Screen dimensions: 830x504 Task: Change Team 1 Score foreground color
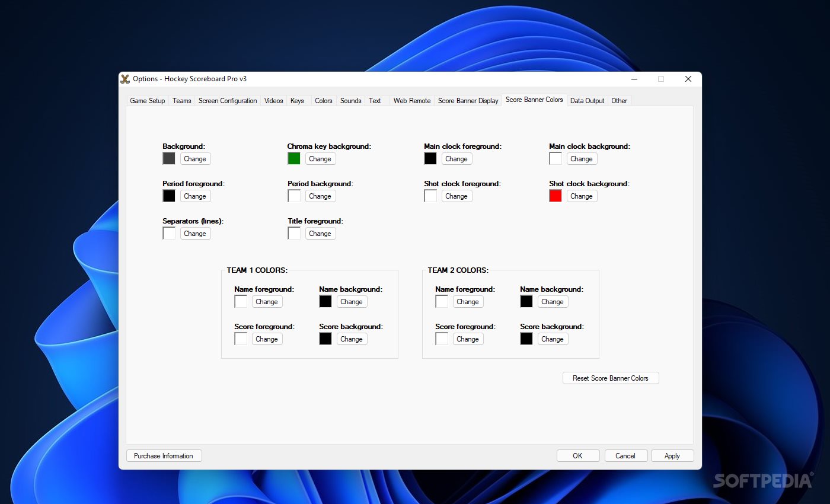tap(267, 339)
